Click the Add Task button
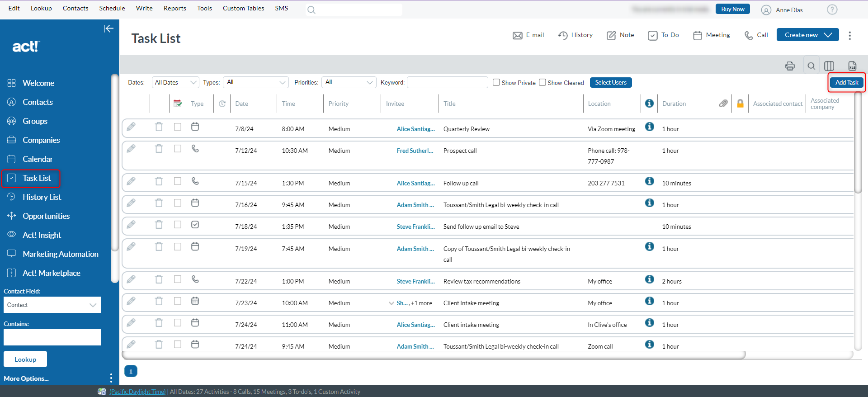868x397 pixels. coord(846,82)
